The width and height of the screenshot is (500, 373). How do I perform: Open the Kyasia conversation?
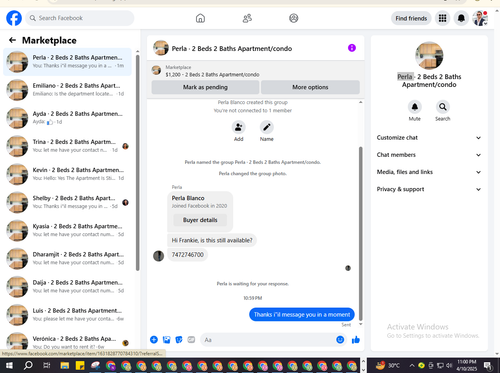point(67,230)
